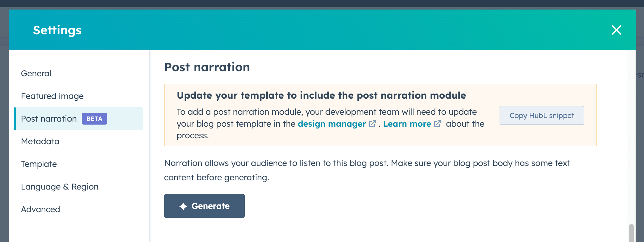Switch to the Template section

tap(39, 164)
